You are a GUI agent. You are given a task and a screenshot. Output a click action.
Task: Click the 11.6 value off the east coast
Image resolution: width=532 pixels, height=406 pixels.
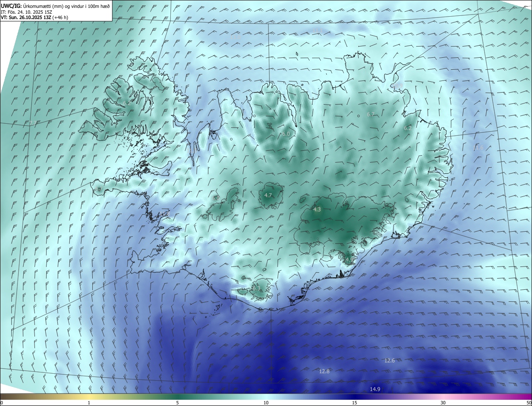(x=478, y=148)
